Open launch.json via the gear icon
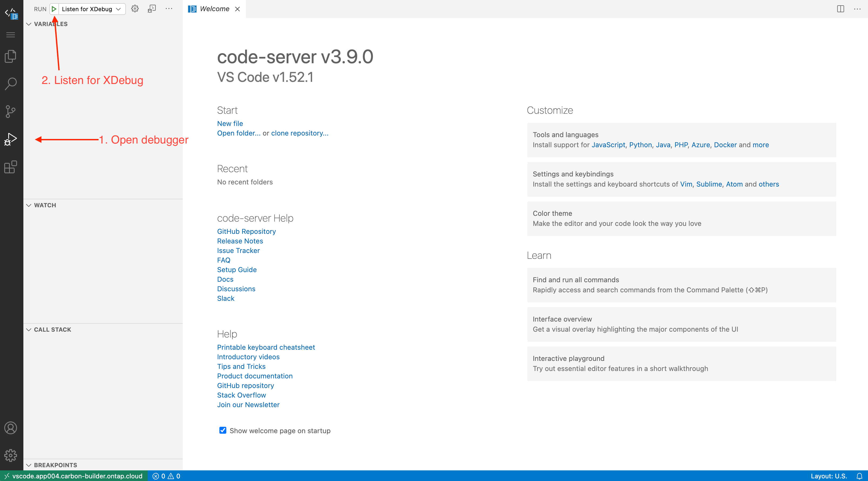 [135, 9]
